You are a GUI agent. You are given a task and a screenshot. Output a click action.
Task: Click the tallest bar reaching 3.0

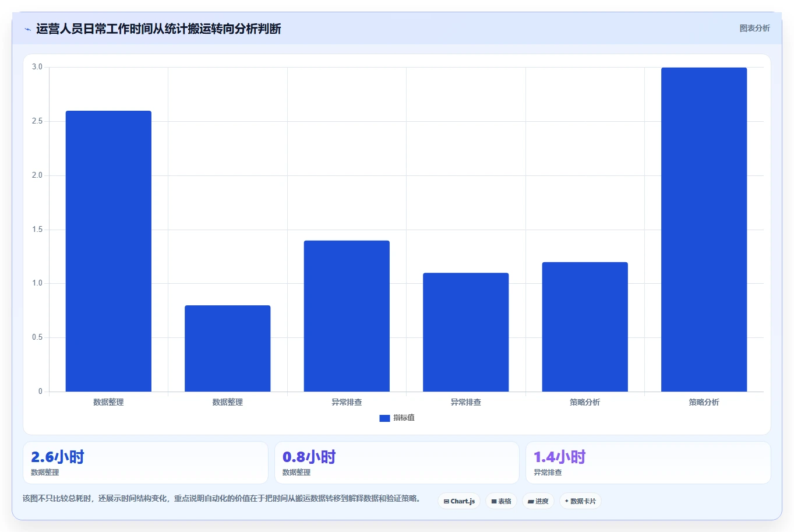[x=704, y=230]
